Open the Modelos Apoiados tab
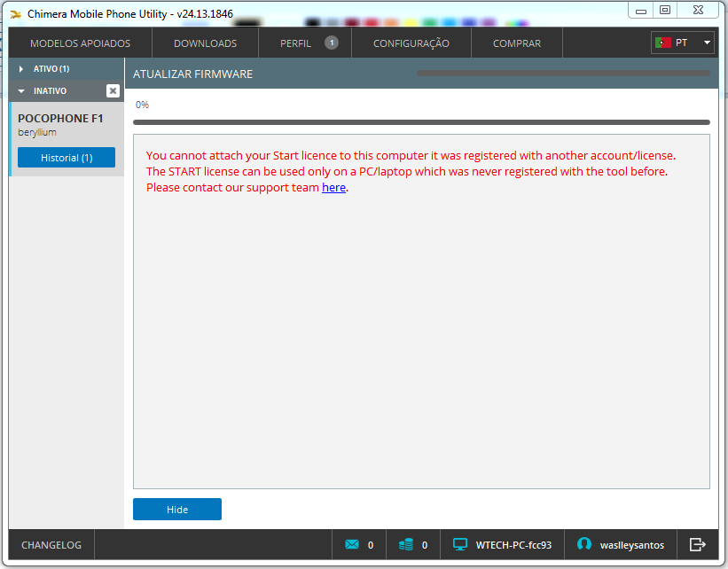This screenshot has width=728, height=569. point(81,43)
